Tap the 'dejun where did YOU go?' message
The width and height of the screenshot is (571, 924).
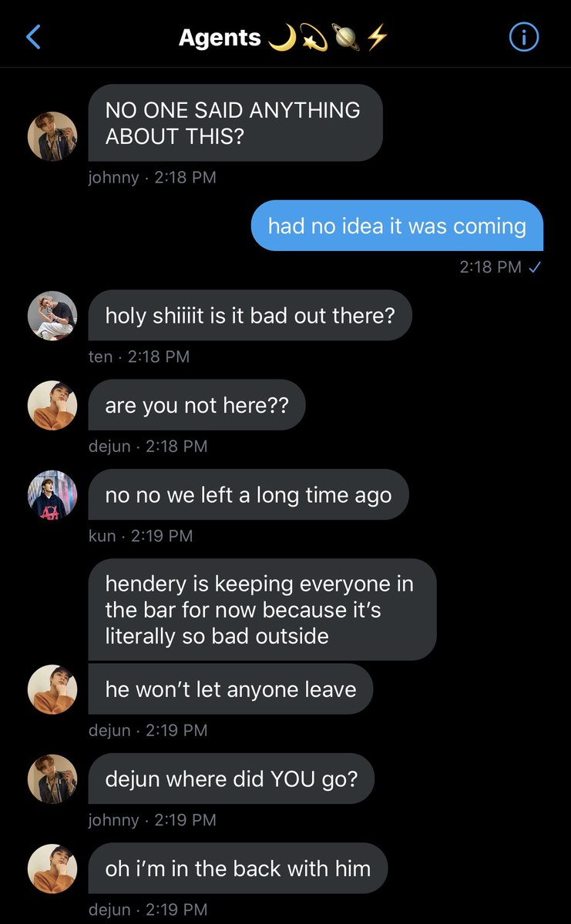231,778
